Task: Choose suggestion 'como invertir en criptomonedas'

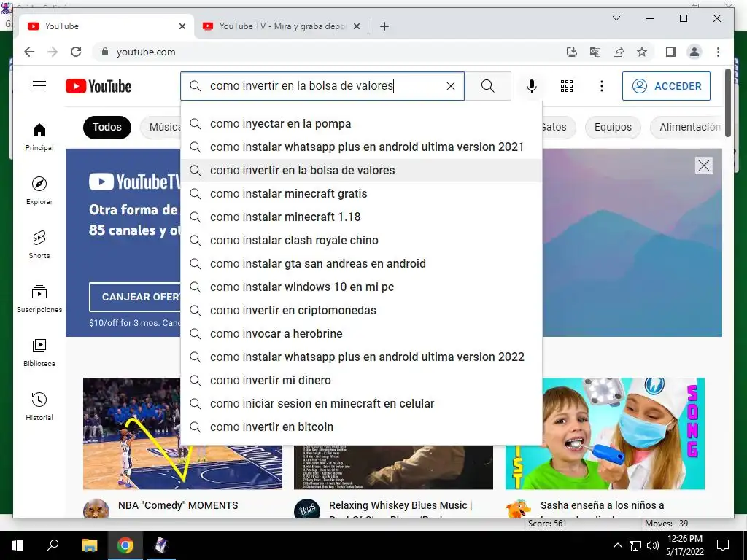Action: (x=361, y=311)
